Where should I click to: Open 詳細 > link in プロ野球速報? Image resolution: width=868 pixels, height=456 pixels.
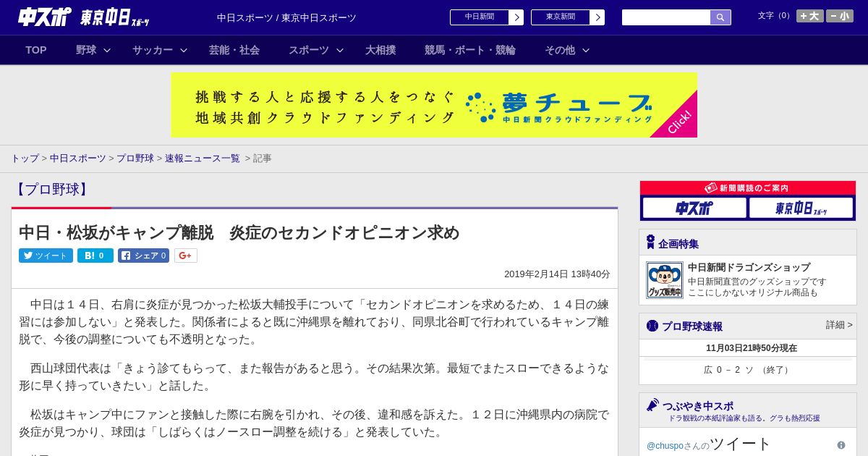coord(839,325)
